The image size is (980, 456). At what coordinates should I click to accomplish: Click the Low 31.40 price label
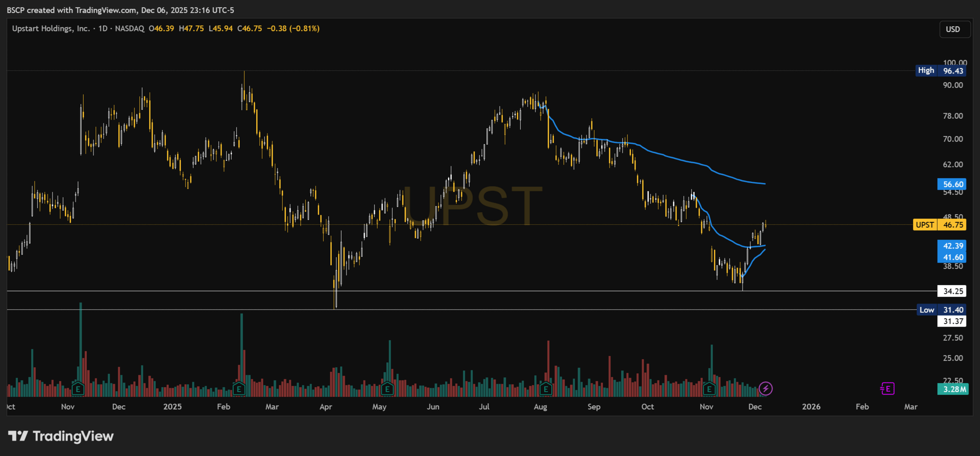(x=942, y=310)
